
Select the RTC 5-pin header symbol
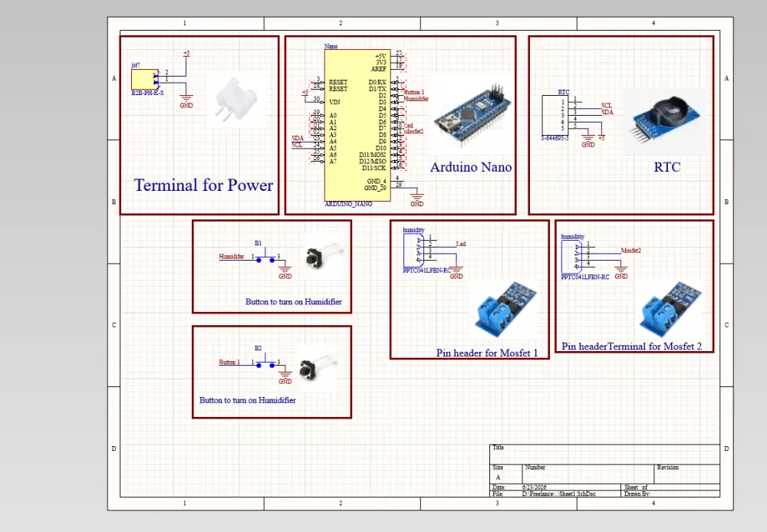point(555,116)
